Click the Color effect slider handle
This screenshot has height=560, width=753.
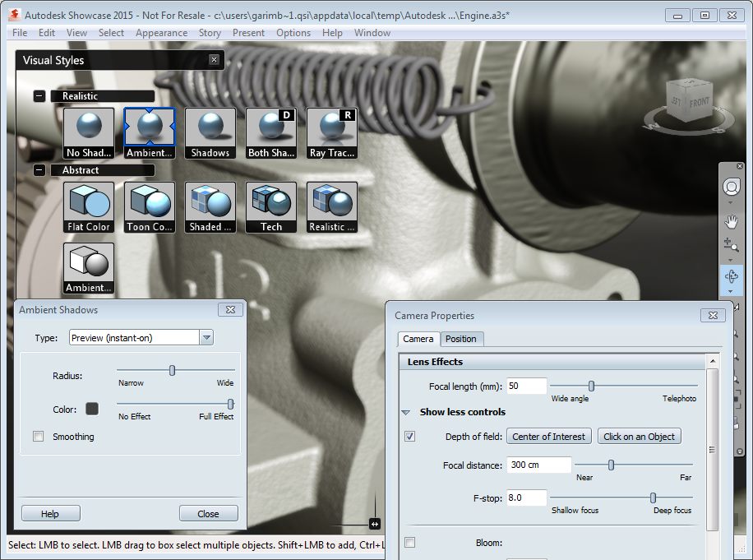coord(230,404)
